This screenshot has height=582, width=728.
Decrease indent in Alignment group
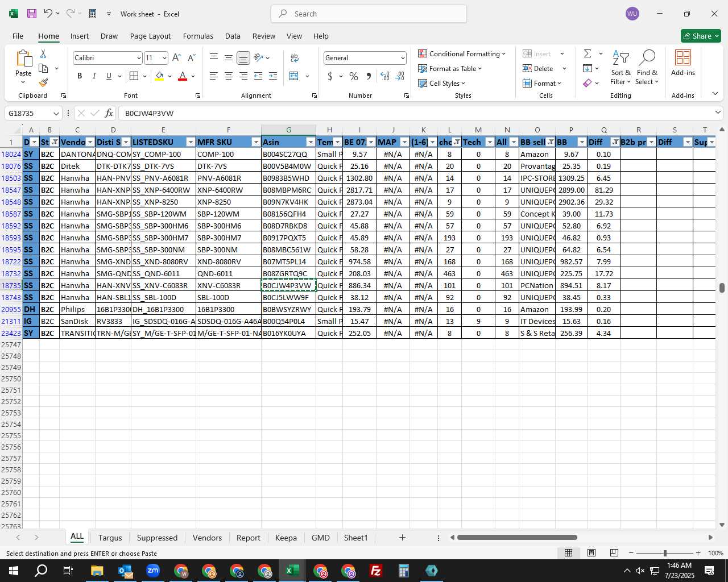coord(258,76)
